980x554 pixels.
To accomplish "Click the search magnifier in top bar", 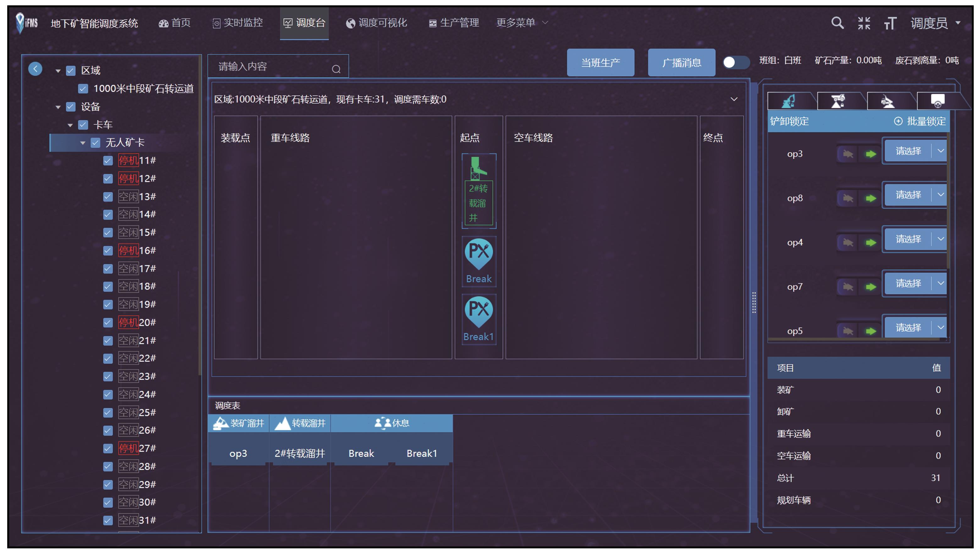I will (837, 23).
